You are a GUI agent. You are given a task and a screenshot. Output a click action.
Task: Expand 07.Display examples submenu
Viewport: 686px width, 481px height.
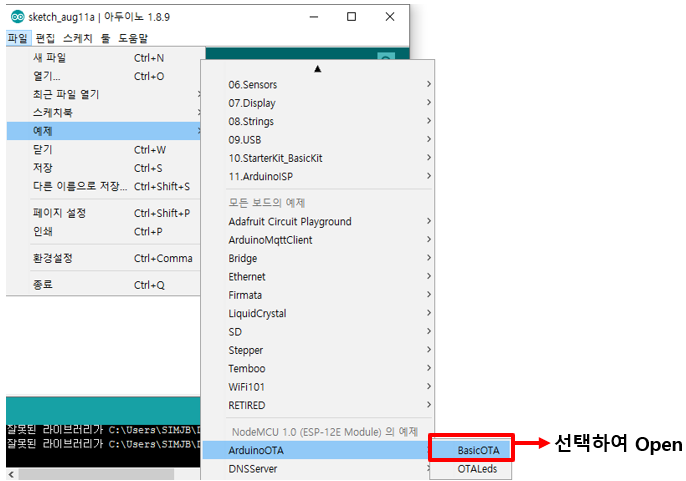coord(318,103)
